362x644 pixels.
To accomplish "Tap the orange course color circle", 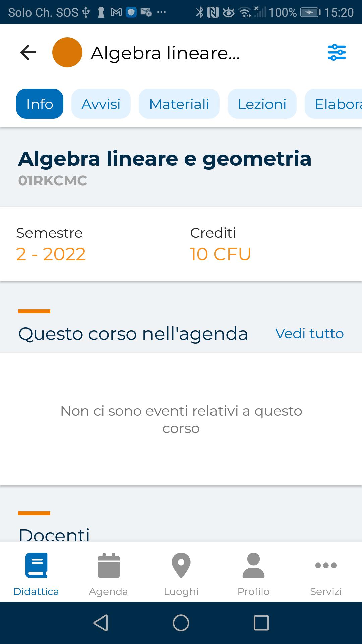I will tap(67, 52).
